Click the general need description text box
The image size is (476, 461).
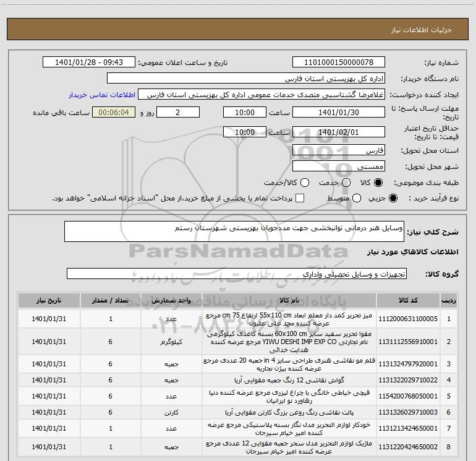coord(234,231)
